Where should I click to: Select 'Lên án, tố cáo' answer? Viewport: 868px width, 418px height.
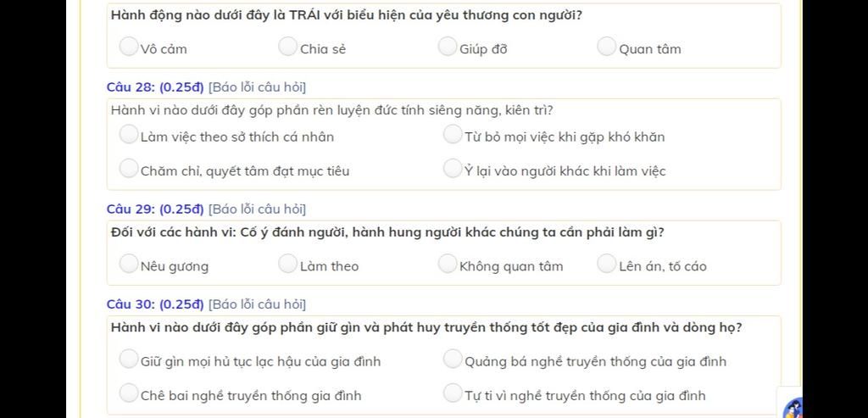pos(607,264)
